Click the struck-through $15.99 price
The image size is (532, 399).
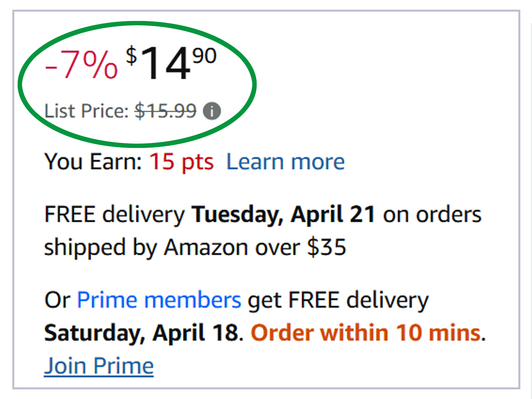[x=165, y=111]
